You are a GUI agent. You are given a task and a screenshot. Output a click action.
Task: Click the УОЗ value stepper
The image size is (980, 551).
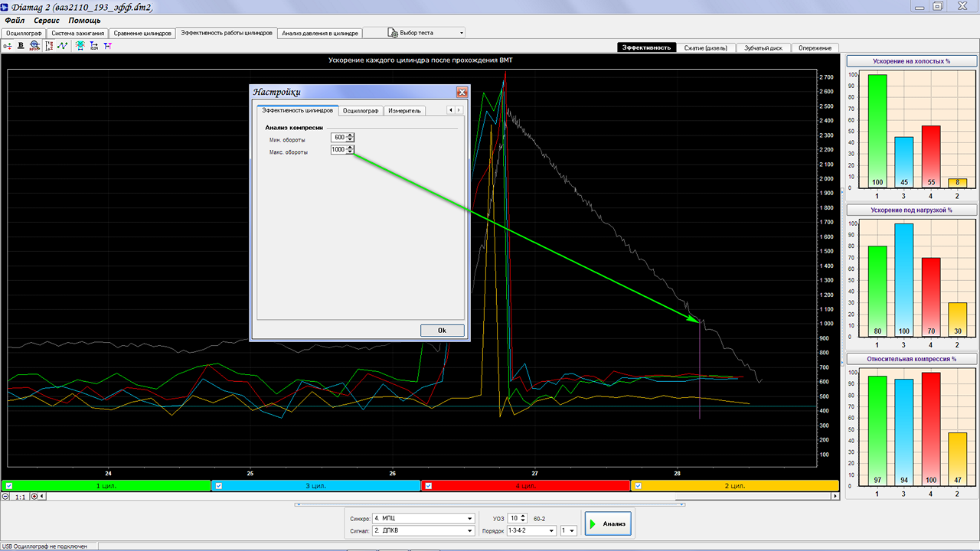click(524, 518)
